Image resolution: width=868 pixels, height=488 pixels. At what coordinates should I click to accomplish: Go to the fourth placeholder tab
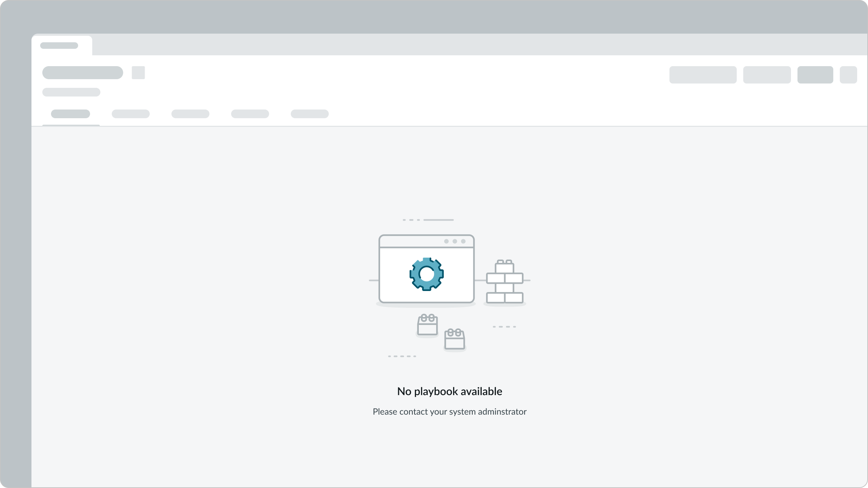250,114
